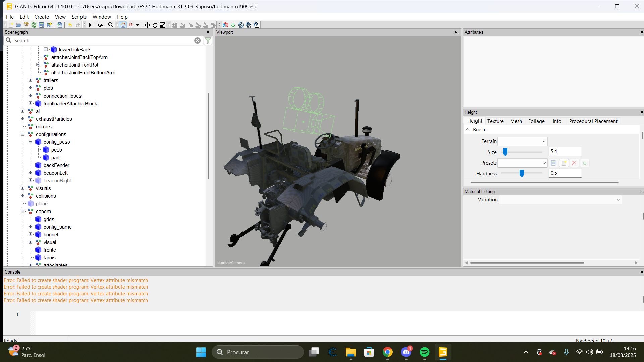Switch to the Foliage tab
This screenshot has width=644, height=362.
(536, 121)
